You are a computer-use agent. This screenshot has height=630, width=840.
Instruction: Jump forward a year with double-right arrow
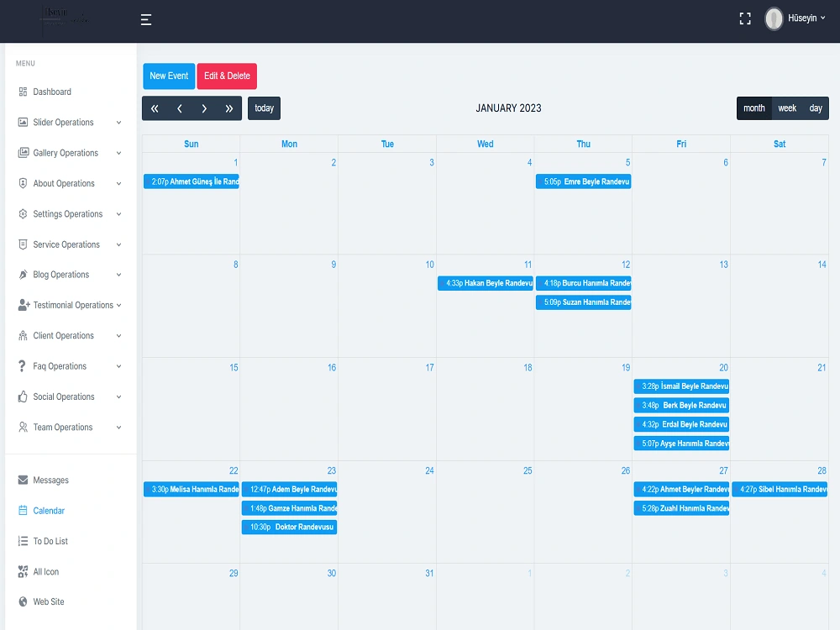229,108
